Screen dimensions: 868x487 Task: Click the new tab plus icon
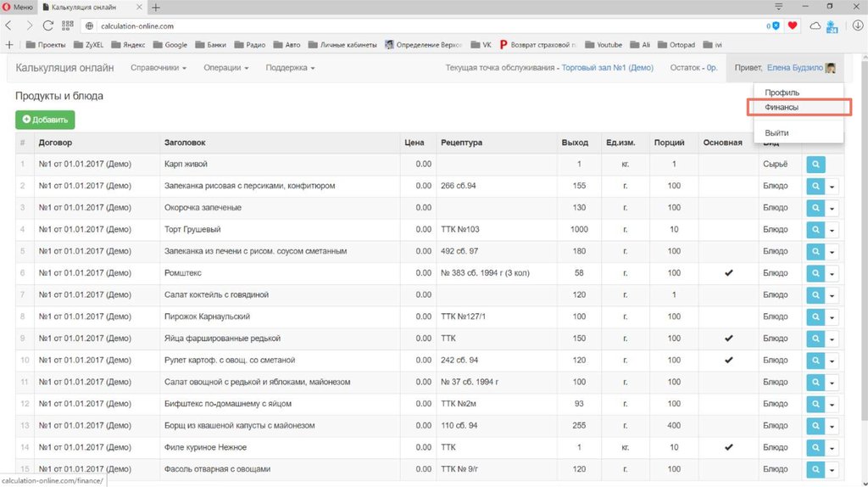[156, 7]
